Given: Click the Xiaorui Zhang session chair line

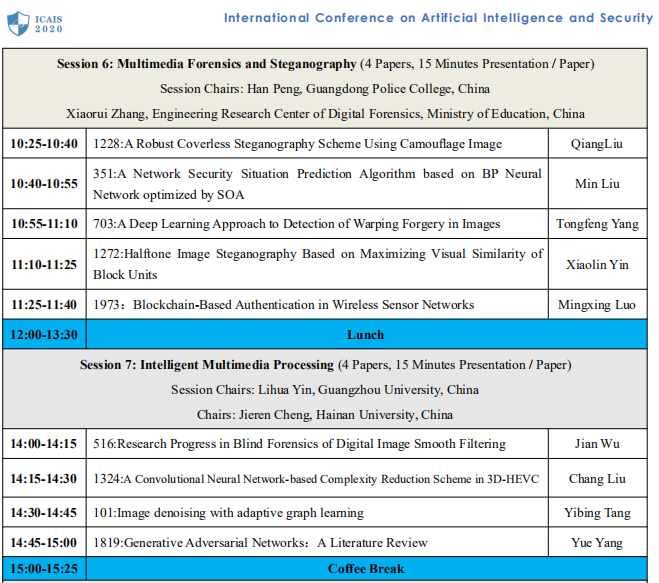Looking at the screenshot, I should 325,114.
